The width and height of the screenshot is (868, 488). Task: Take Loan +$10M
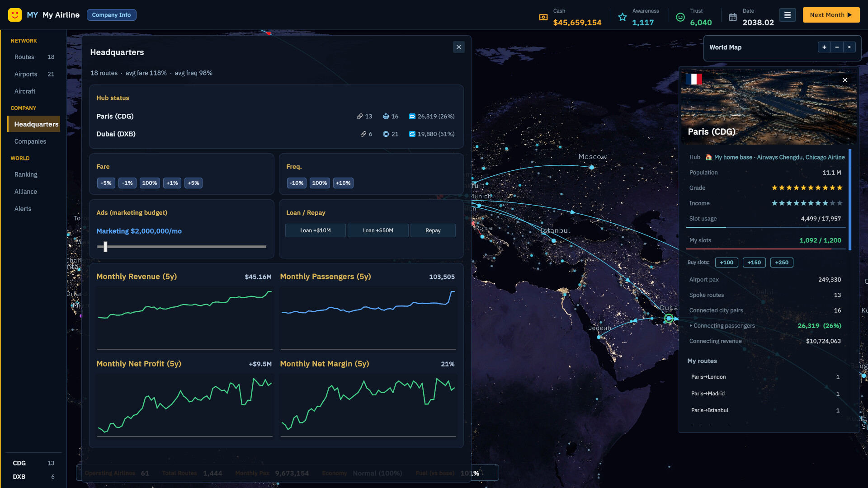click(x=316, y=230)
